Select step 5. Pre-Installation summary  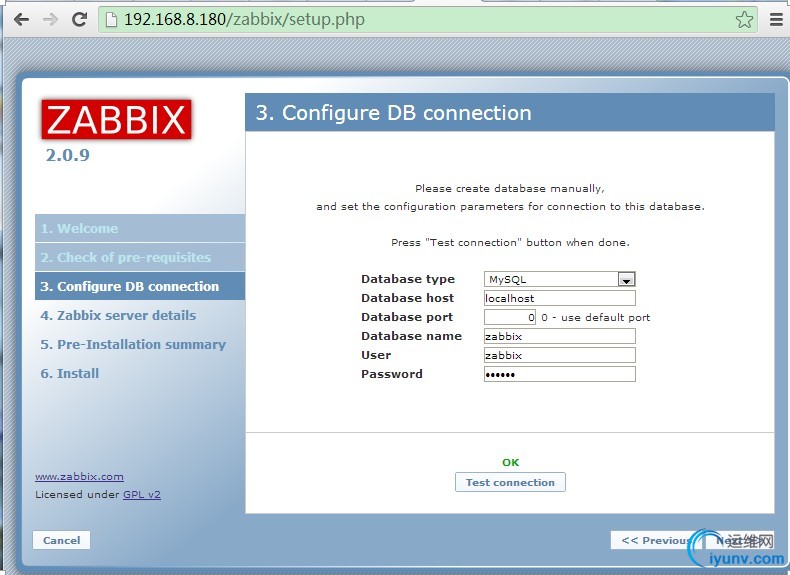(x=133, y=345)
